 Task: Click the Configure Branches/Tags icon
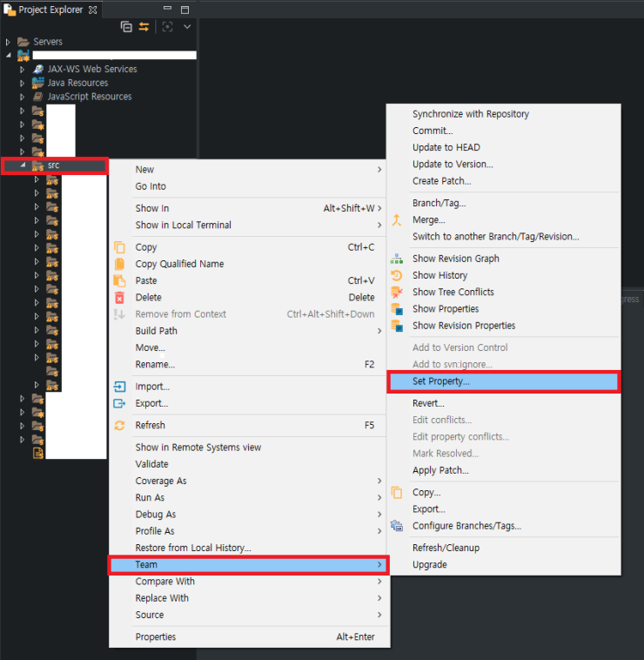click(397, 526)
